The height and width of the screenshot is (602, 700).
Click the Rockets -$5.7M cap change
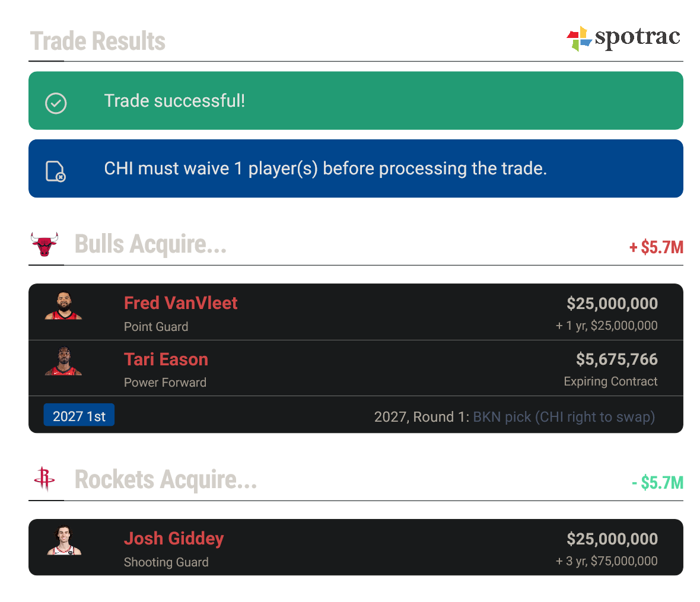point(657,483)
